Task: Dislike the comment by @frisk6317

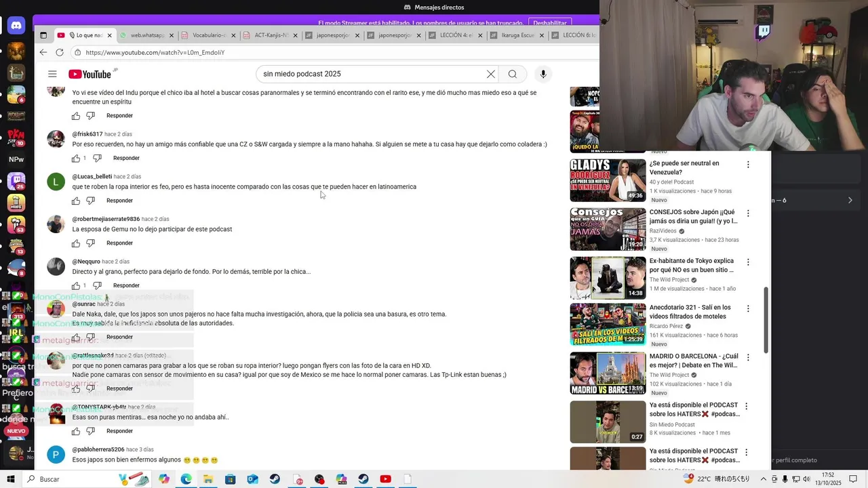Action: click(x=97, y=158)
